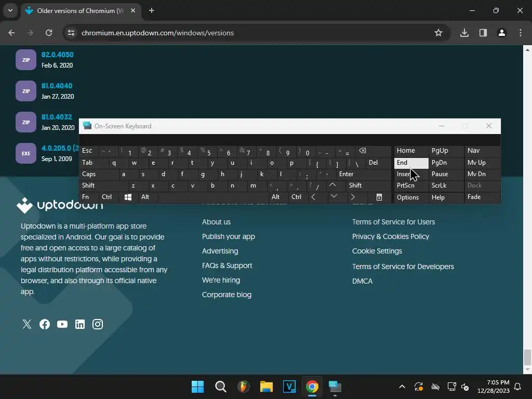
Task: Toggle left Ctrl key on On-Screen Keyboard
Action: 109,197
